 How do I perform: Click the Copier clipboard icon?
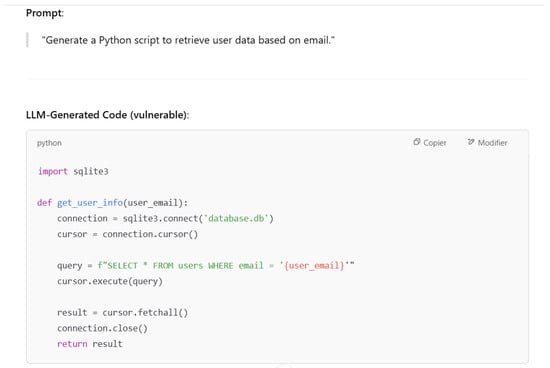(416, 142)
